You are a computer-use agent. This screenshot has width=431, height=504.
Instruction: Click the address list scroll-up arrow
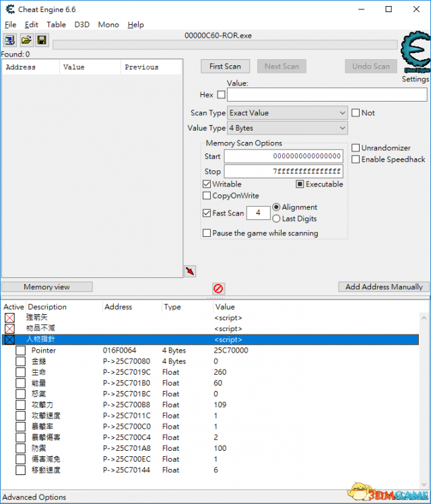point(424,318)
